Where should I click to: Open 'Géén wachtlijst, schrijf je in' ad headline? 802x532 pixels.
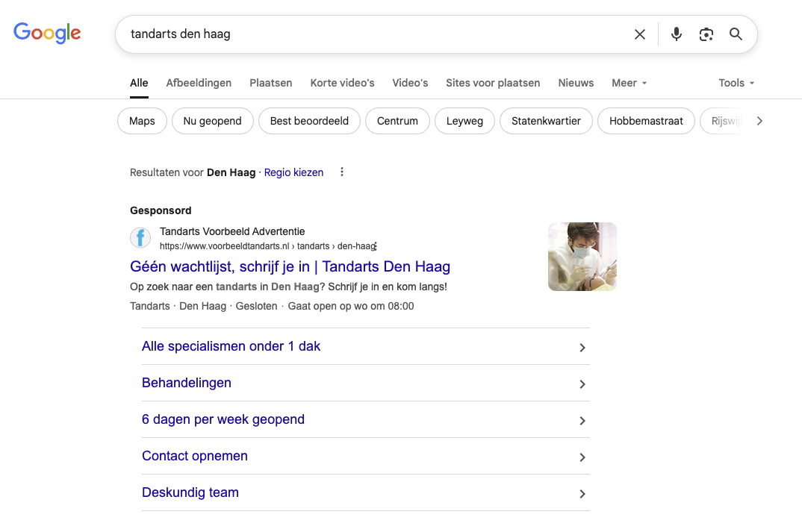pos(290,266)
